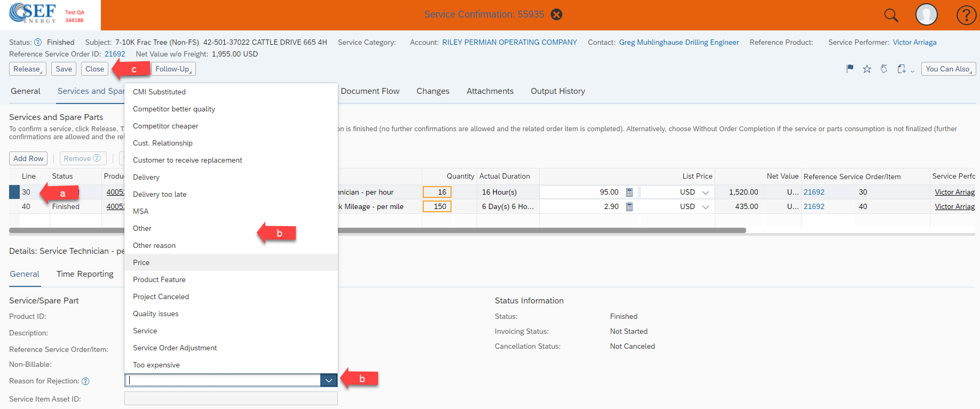Screen dimensions: 980x409
Task: Open Reference Service Order ID 21692 link
Action: pyautogui.click(x=115, y=54)
